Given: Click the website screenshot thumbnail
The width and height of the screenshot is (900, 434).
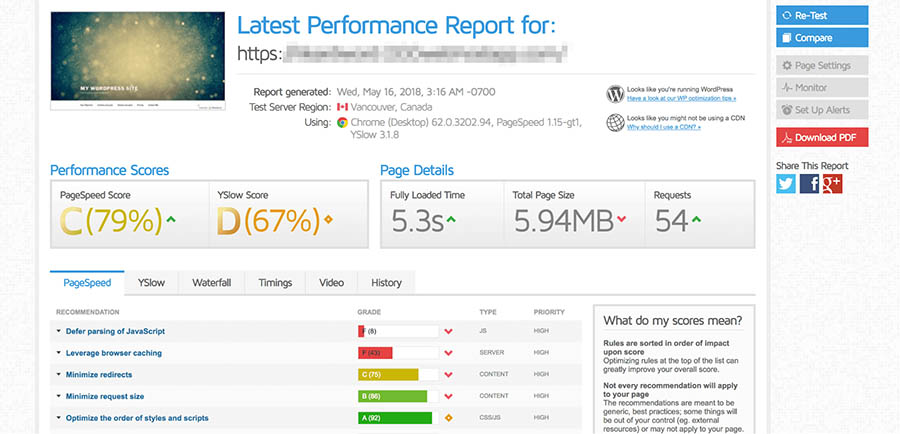Looking at the screenshot, I should click(x=135, y=60).
